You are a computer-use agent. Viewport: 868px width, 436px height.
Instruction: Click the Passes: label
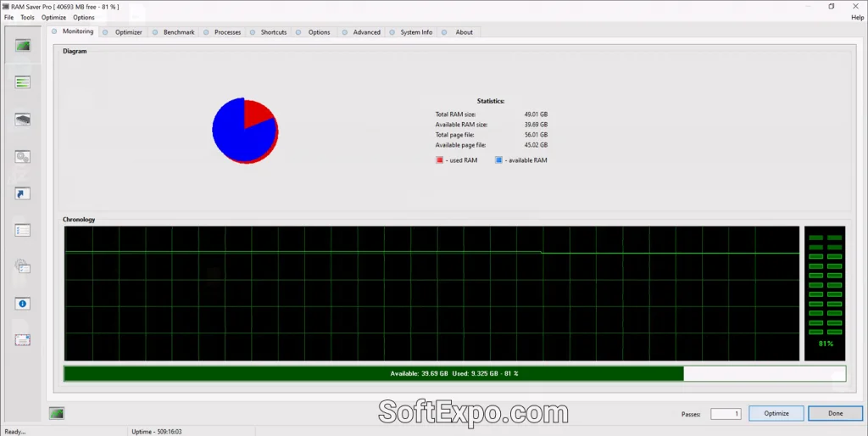pos(691,415)
